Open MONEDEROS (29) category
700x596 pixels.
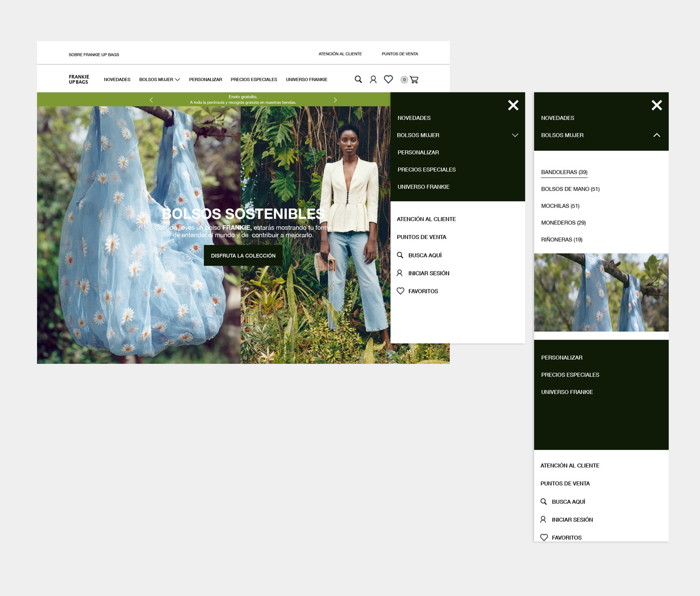click(x=563, y=222)
